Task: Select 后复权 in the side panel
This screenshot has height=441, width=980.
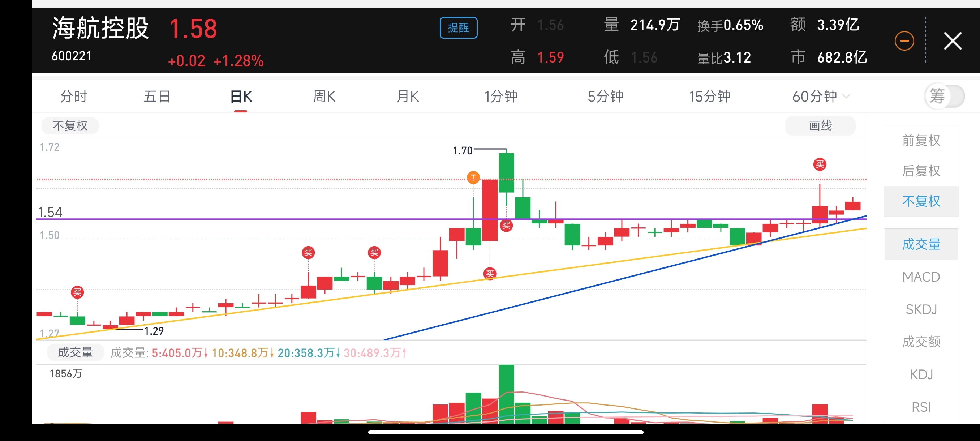Action: pyautogui.click(x=921, y=171)
